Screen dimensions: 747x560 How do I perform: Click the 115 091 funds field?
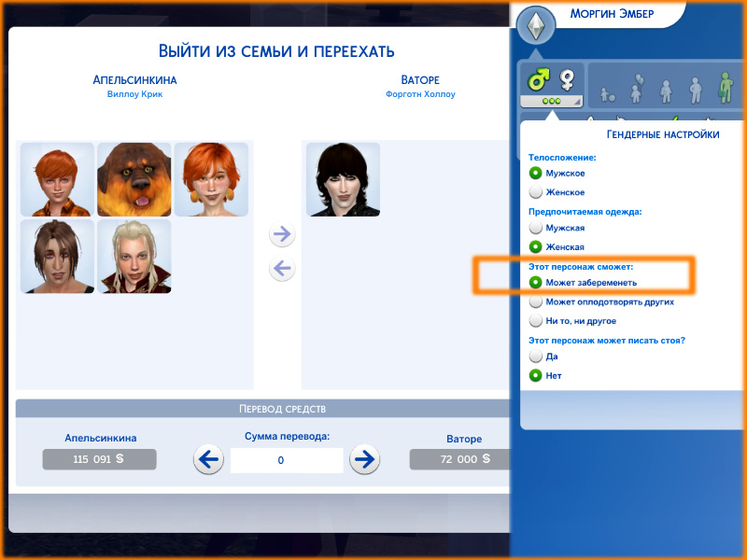pos(99,459)
